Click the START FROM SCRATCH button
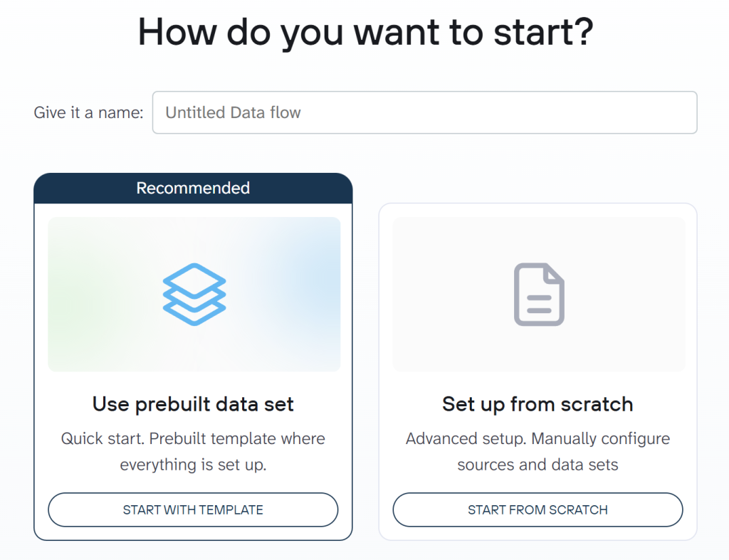 click(x=537, y=509)
